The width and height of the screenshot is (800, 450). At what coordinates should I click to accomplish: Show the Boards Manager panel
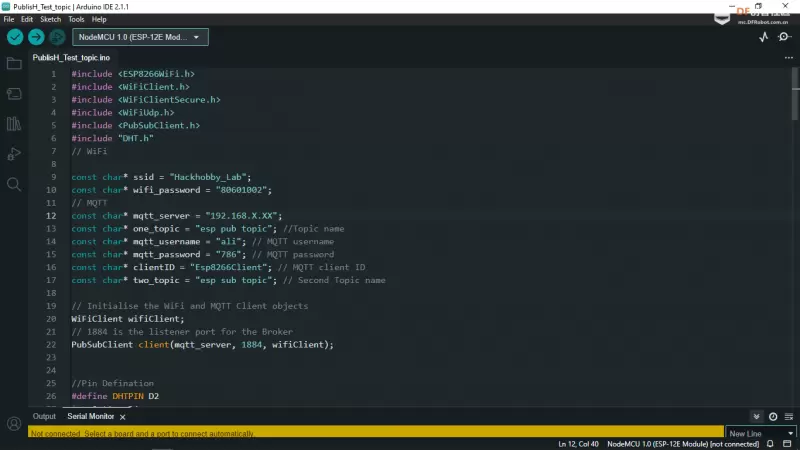(14, 94)
